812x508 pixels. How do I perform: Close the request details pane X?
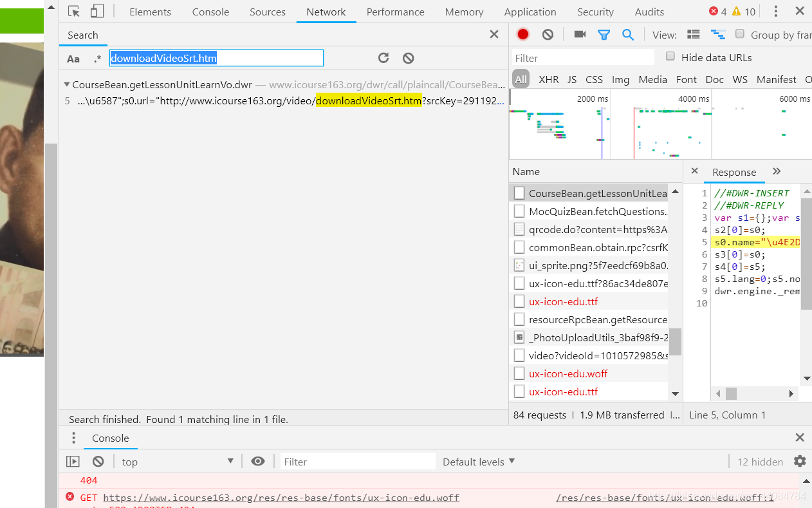694,171
